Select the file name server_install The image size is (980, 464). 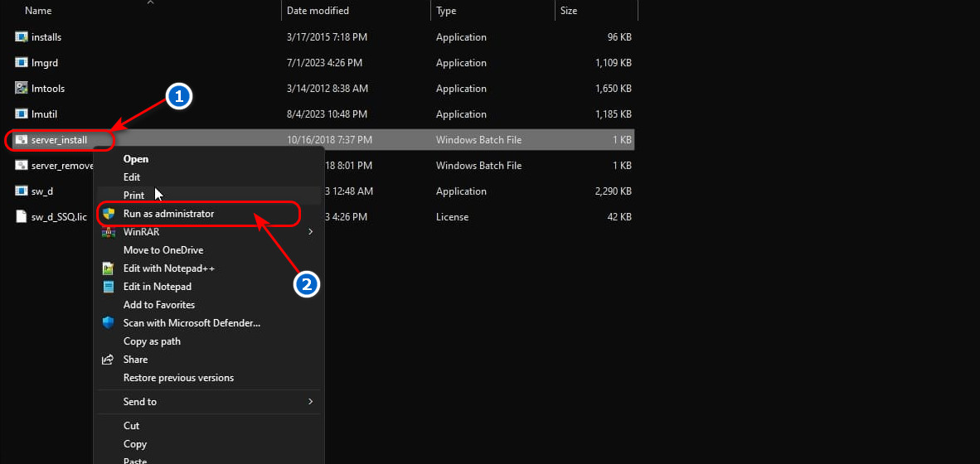pyautogui.click(x=60, y=140)
